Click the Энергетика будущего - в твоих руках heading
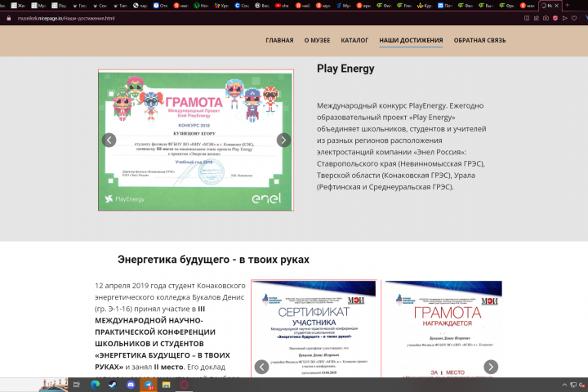The image size is (588, 392). pos(213,260)
